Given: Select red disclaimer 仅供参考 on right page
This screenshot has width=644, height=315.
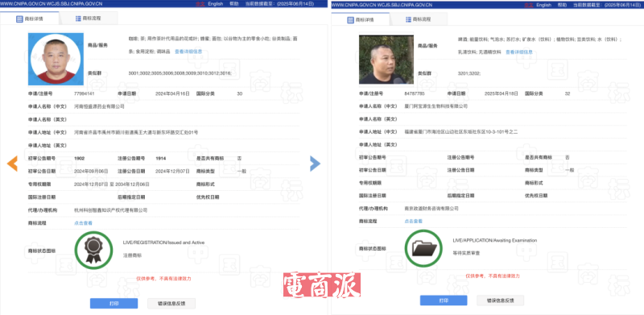Looking at the screenshot, I should (x=493, y=276).
